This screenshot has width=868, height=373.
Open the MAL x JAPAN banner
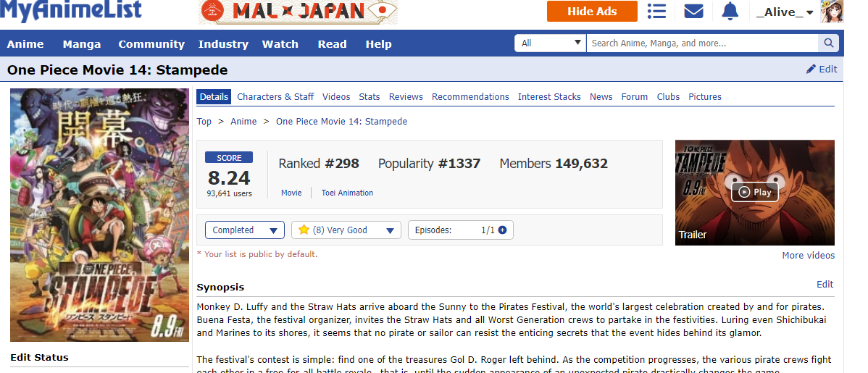pyautogui.click(x=298, y=11)
